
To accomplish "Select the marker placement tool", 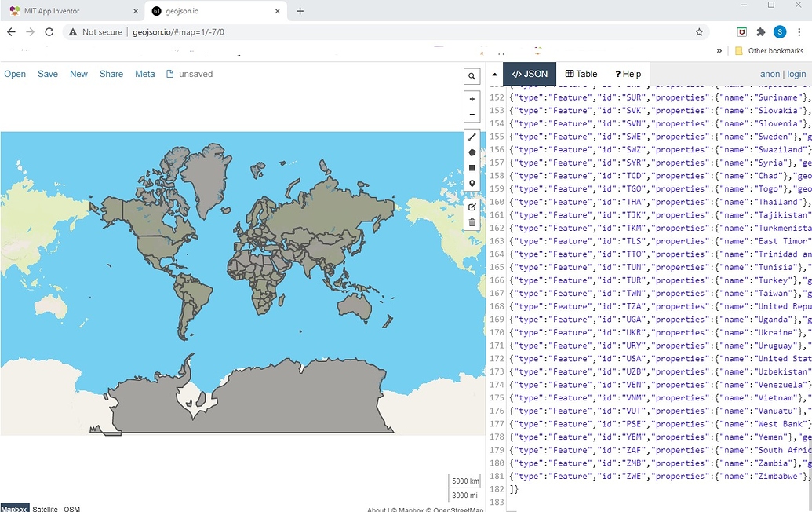I will click(472, 182).
